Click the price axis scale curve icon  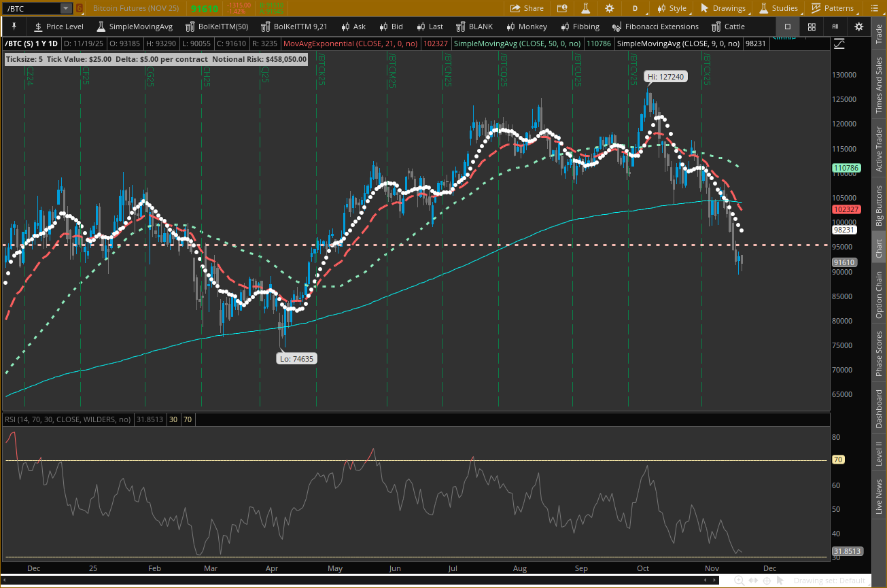[x=839, y=44]
